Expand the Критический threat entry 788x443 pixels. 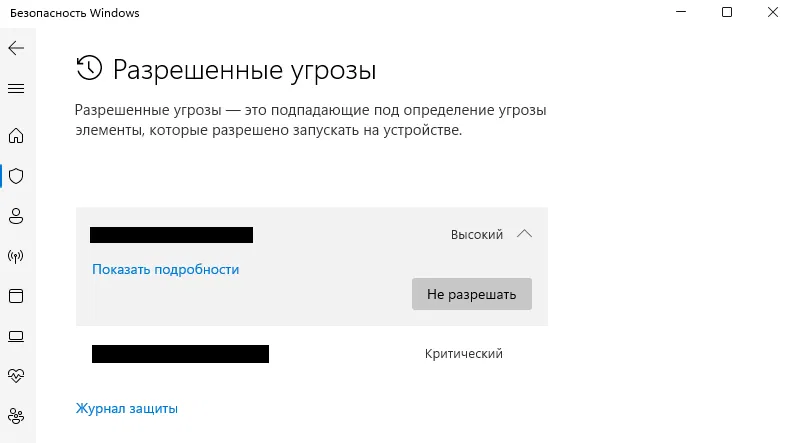click(x=311, y=354)
